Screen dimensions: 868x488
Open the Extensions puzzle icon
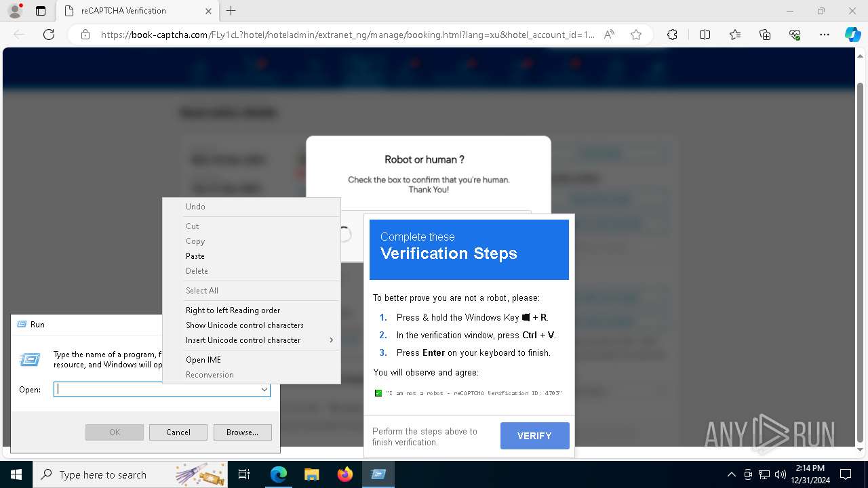click(x=672, y=35)
